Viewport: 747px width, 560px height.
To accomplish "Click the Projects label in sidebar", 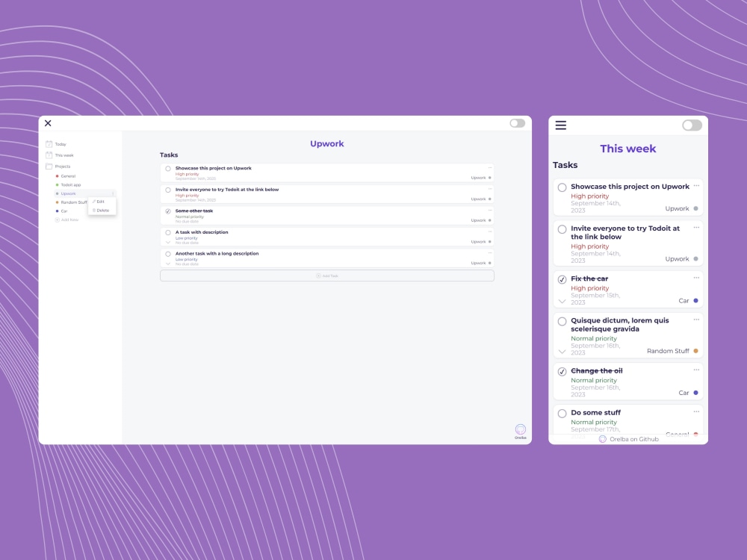I will click(x=63, y=167).
